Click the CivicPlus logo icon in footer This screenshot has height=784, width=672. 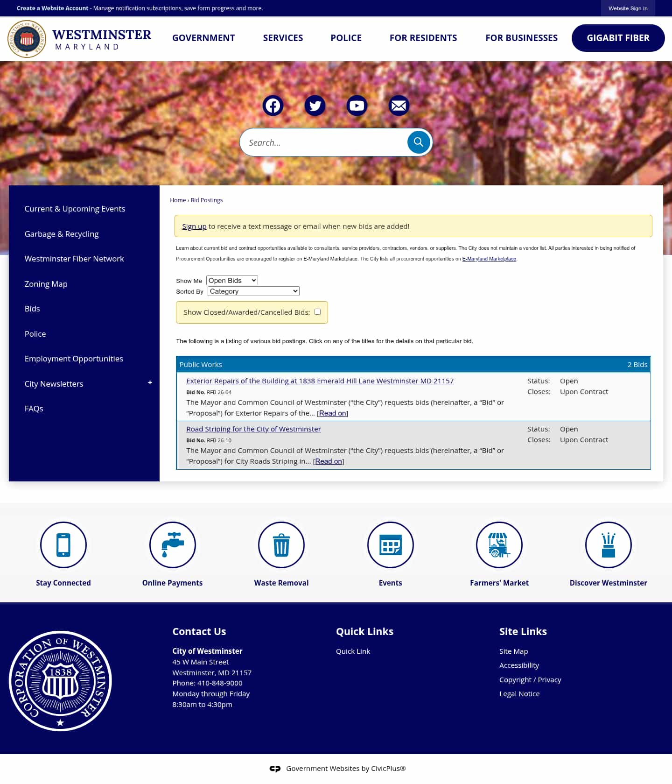275,769
